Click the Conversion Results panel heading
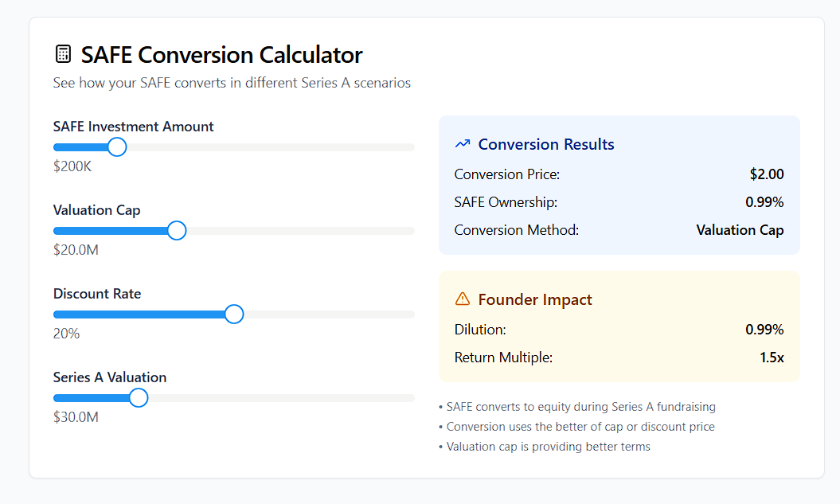 click(x=546, y=144)
